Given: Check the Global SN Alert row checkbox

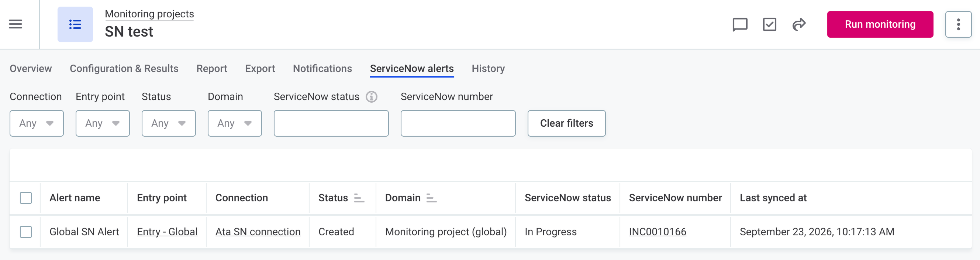Looking at the screenshot, I should point(26,232).
